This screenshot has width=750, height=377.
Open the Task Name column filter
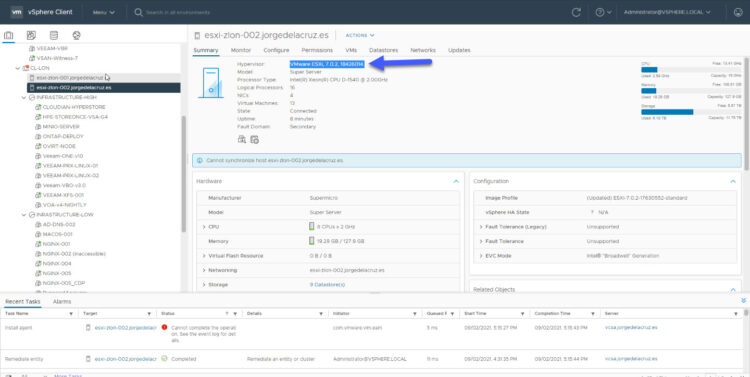(71, 314)
